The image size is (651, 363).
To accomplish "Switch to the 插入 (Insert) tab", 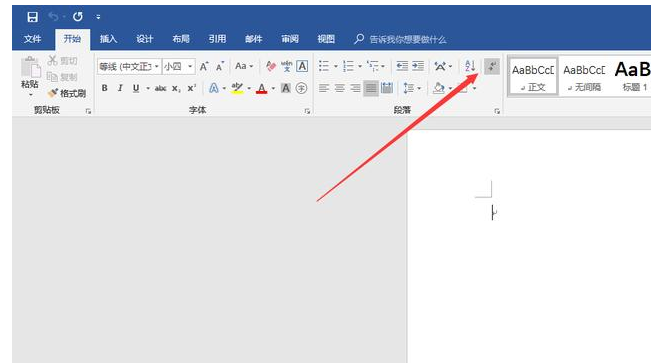I will pyautogui.click(x=108, y=39).
